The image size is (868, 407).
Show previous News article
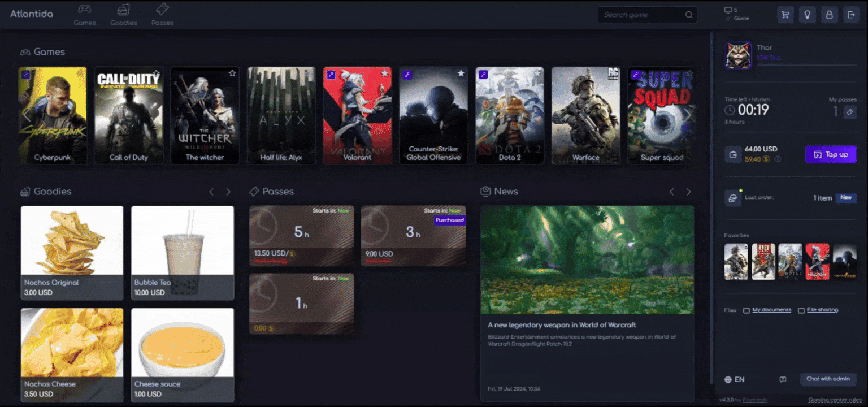(x=671, y=192)
